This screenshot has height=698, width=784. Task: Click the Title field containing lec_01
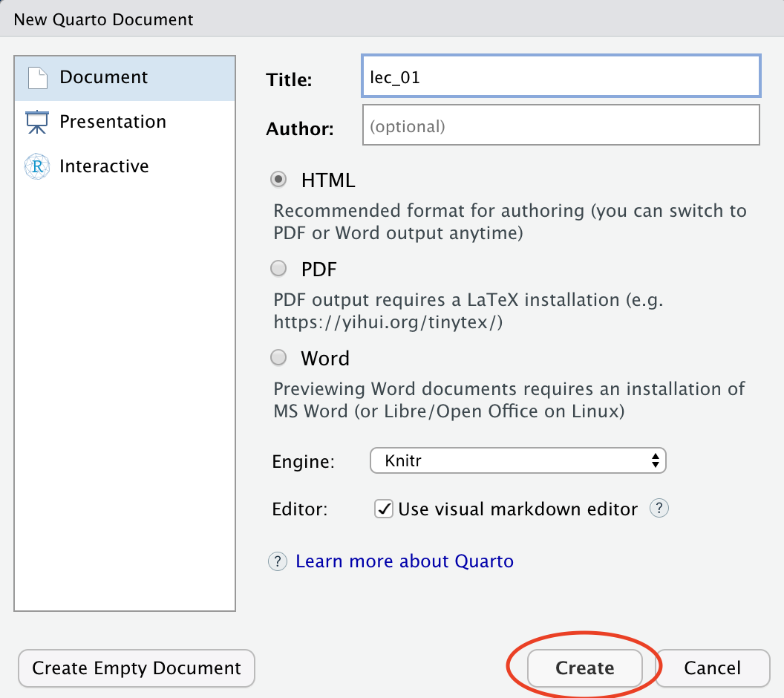[561, 76]
